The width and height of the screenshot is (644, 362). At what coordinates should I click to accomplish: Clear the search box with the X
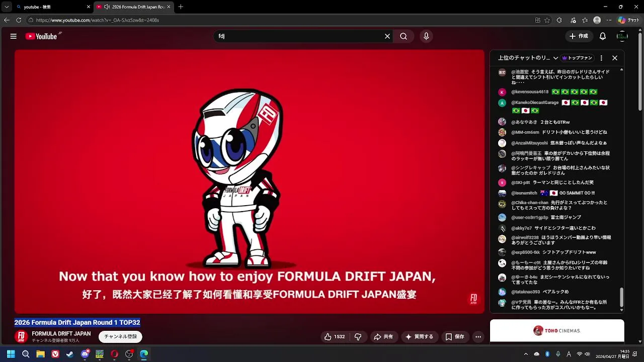pos(387,36)
